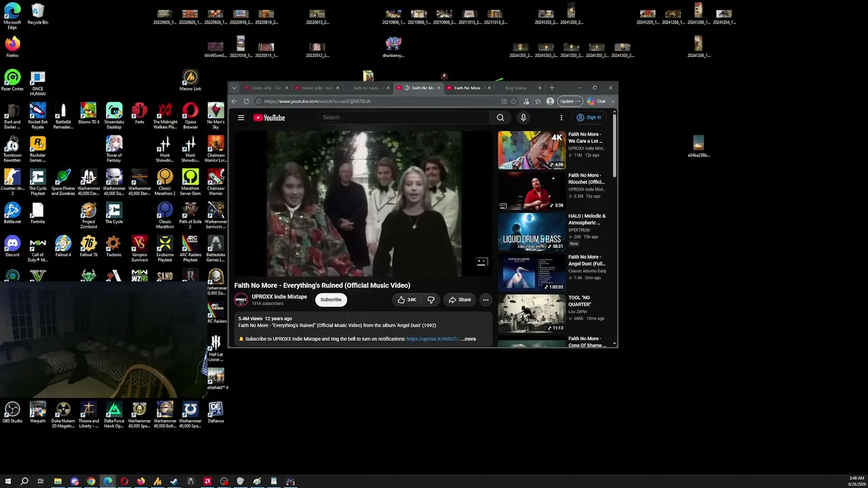Image resolution: width=868 pixels, height=488 pixels.
Task: Open more actions ellipsis under the video
Action: point(486,300)
